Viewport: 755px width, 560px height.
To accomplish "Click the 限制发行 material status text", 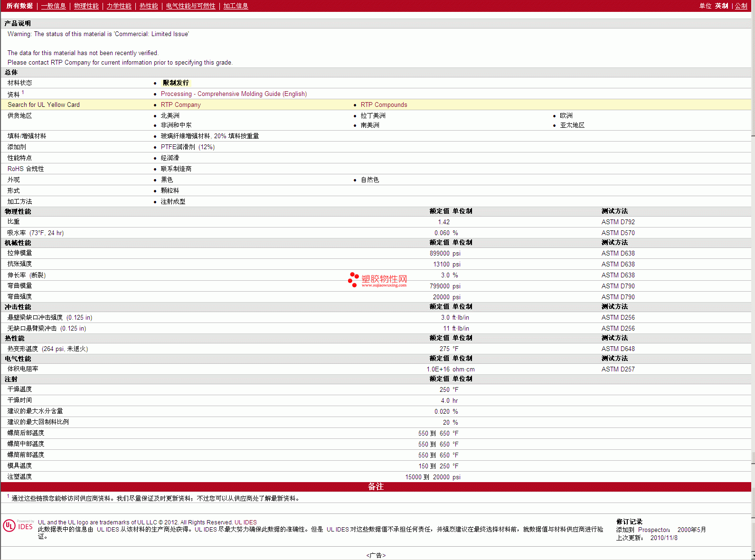I will (x=176, y=83).
